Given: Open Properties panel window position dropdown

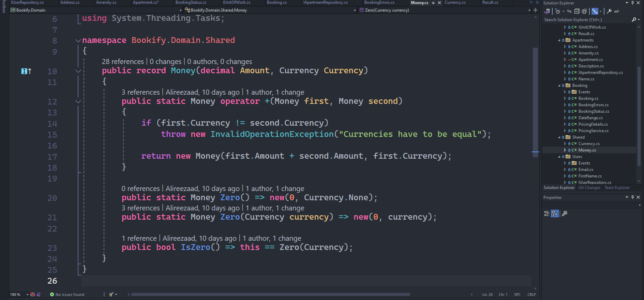Looking at the screenshot, I should click(627, 197).
